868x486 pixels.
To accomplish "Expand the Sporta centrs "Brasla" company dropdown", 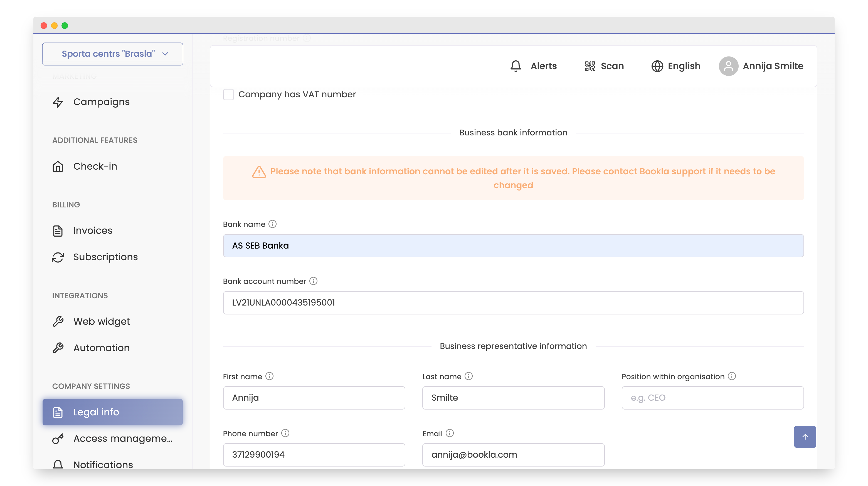I will (113, 54).
